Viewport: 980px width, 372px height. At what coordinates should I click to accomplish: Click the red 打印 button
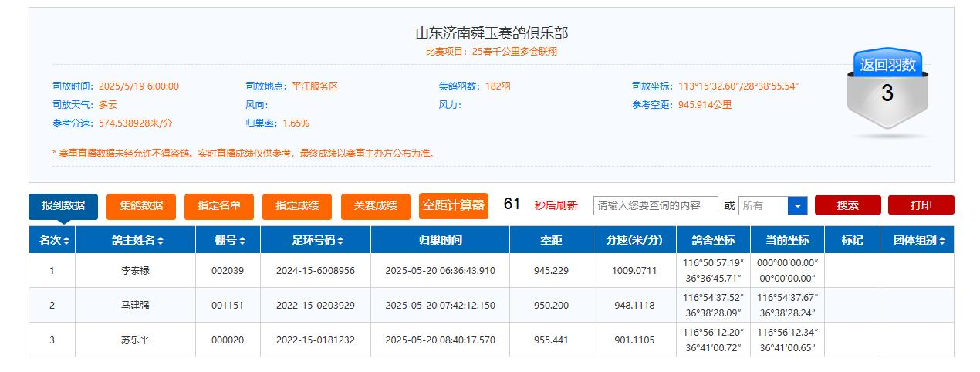921,205
